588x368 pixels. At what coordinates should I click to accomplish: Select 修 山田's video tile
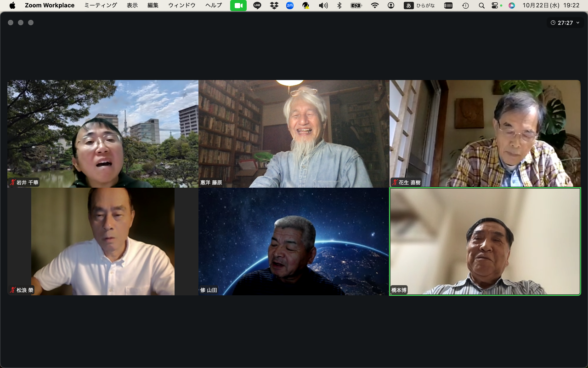[294, 241]
